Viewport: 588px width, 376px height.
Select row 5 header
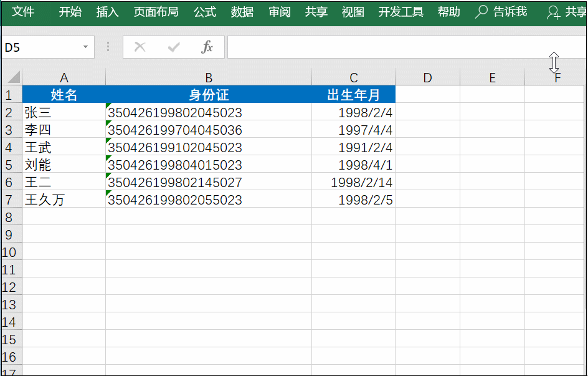12,165
